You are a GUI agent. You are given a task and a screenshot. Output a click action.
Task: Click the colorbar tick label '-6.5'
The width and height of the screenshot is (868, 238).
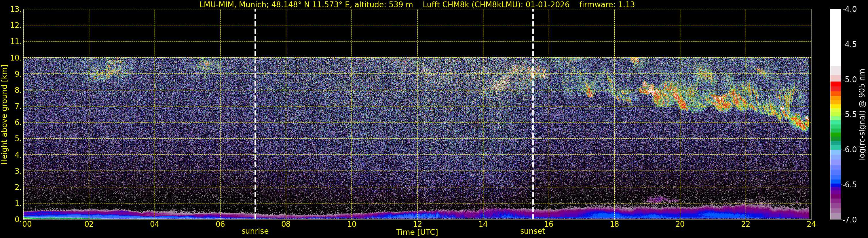point(849,185)
